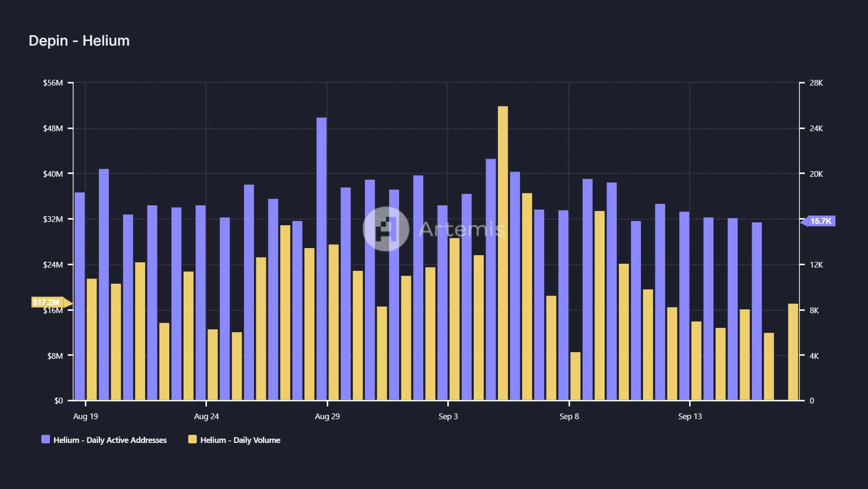
Task: Click the "8K" addresses axis label
Action: (x=814, y=310)
